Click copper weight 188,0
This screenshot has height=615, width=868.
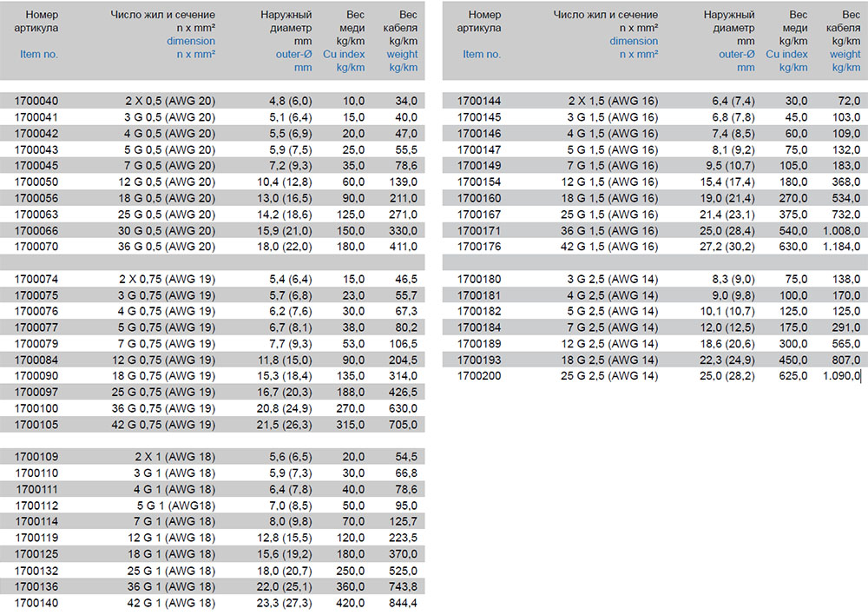click(351, 393)
